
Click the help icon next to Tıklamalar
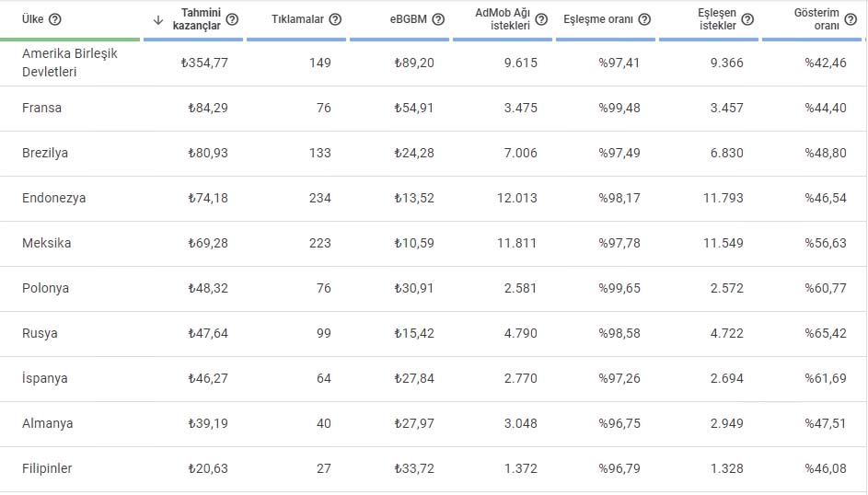(x=335, y=19)
